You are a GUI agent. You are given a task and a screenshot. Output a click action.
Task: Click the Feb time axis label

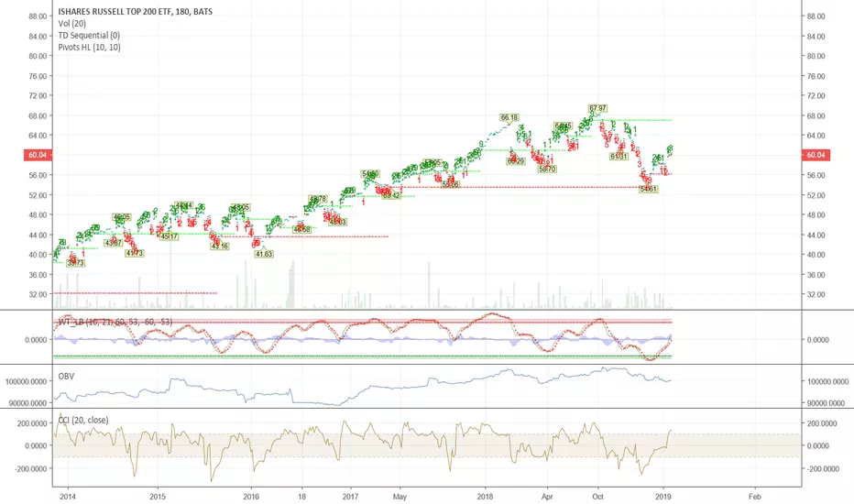754,497
